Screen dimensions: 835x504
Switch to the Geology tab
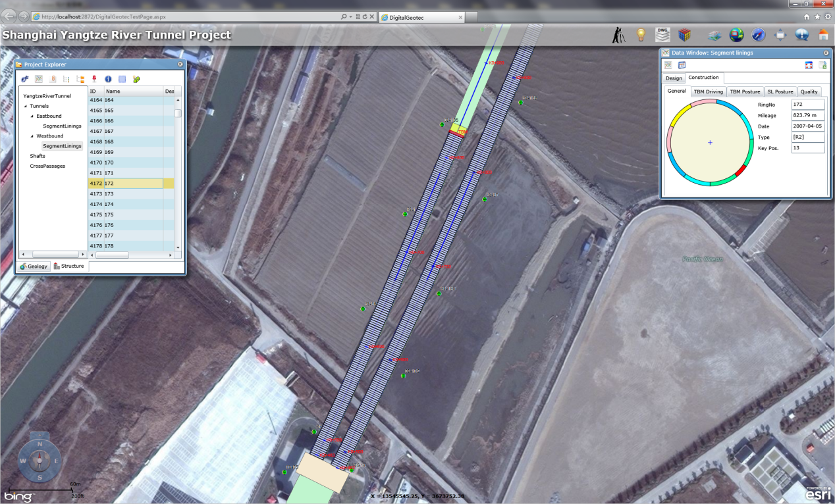coord(33,266)
